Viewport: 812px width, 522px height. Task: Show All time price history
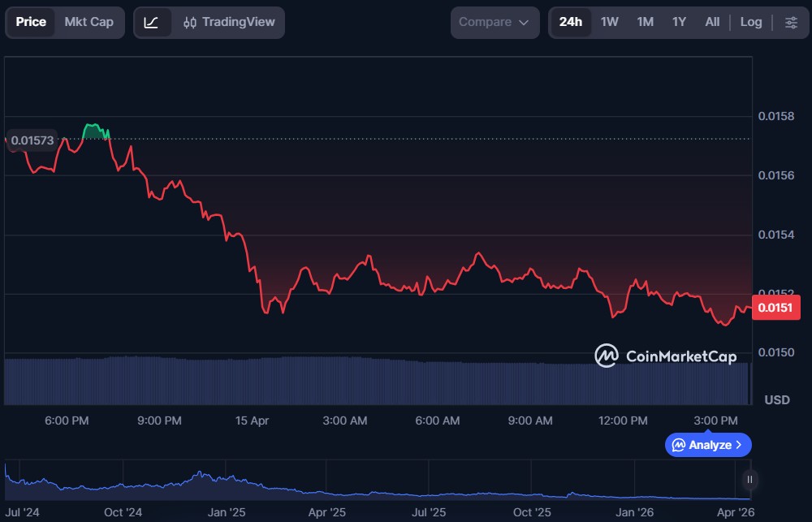coord(712,22)
